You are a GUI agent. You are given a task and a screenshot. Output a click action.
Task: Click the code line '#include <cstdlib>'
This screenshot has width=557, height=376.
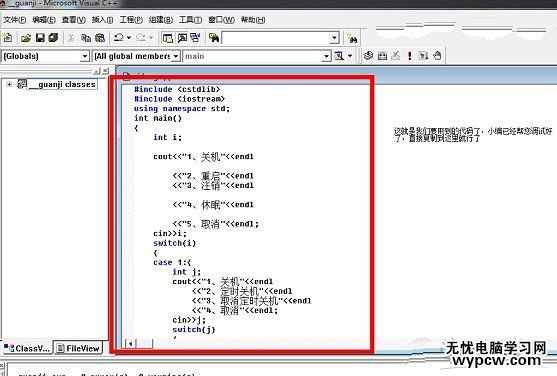[x=177, y=89]
